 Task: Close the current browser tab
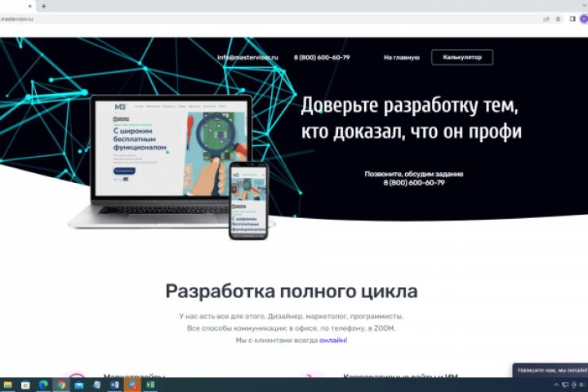(x=30, y=6)
